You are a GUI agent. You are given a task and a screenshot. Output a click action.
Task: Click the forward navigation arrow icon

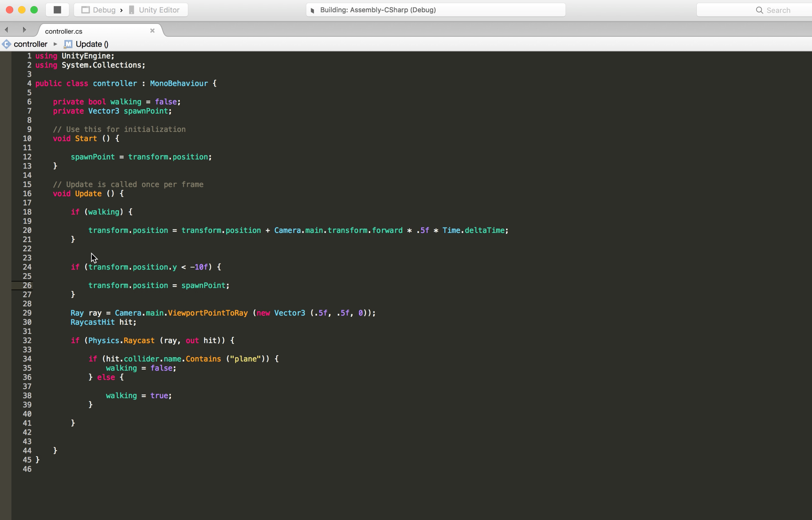[x=24, y=30]
